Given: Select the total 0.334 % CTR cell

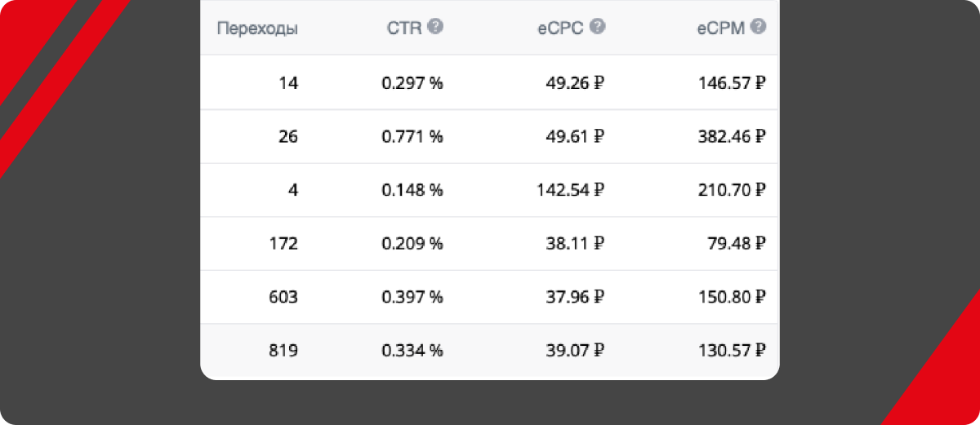Looking at the screenshot, I should click(x=412, y=351).
